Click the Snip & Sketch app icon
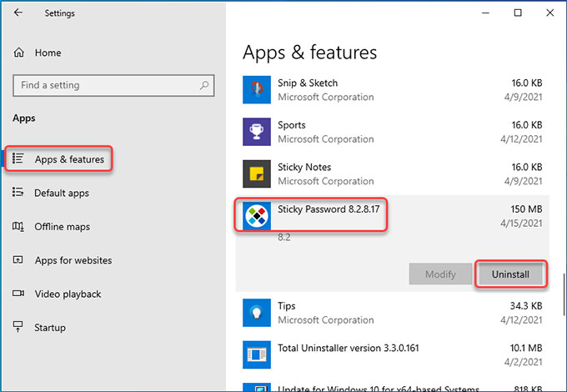This screenshot has width=567, height=392. point(257,90)
